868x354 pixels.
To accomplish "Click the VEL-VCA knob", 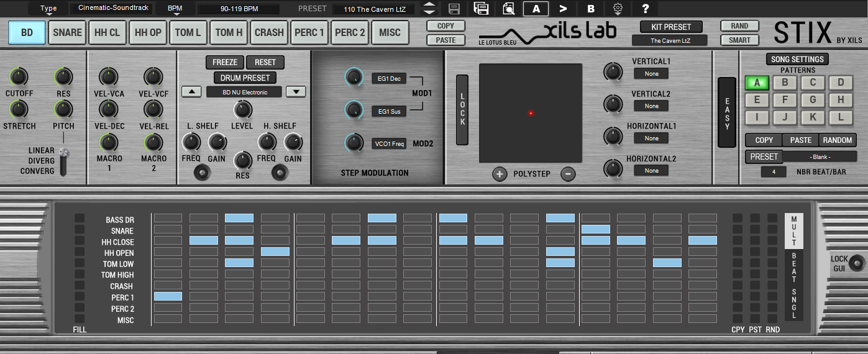I will [x=108, y=77].
